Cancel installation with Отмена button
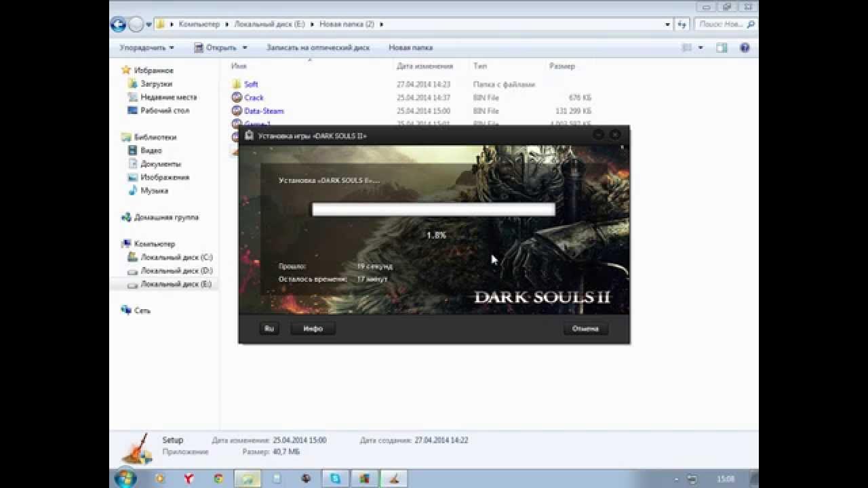The width and height of the screenshot is (868, 488). tap(585, 328)
